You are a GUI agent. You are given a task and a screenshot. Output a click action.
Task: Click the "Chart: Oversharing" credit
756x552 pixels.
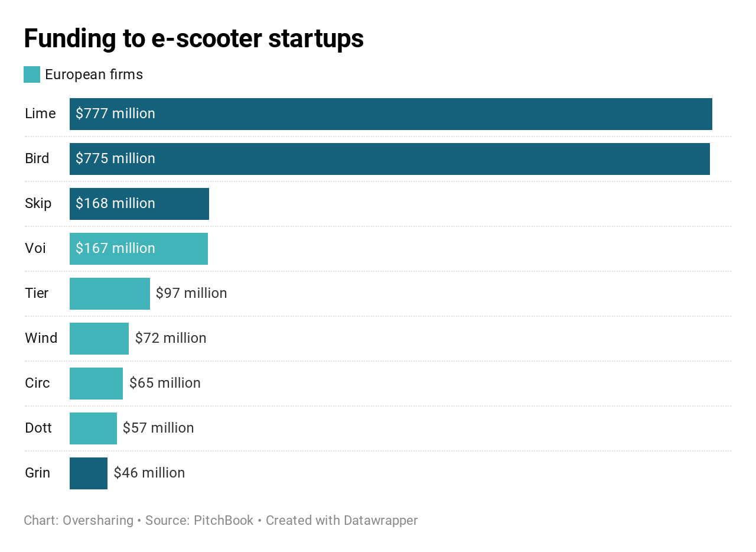(79, 521)
